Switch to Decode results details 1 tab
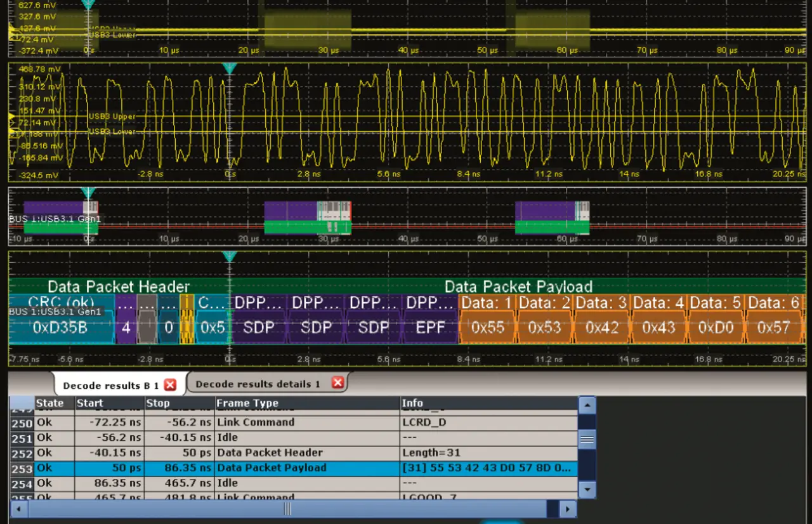This screenshot has height=524, width=812. point(258,384)
